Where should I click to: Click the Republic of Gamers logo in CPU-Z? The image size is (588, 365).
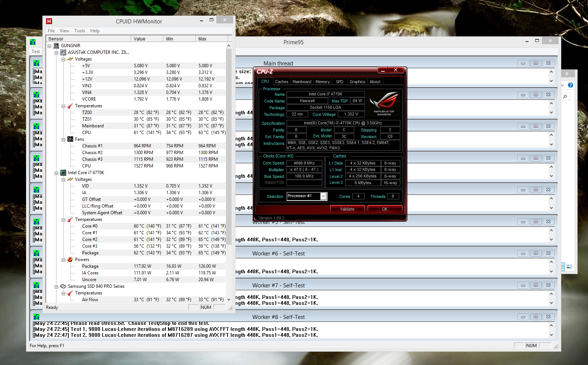click(384, 104)
